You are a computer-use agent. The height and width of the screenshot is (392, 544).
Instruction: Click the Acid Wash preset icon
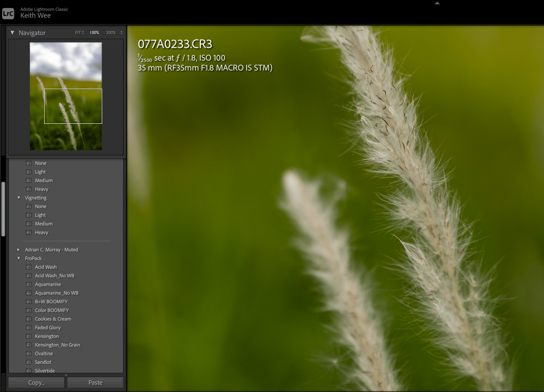point(29,267)
